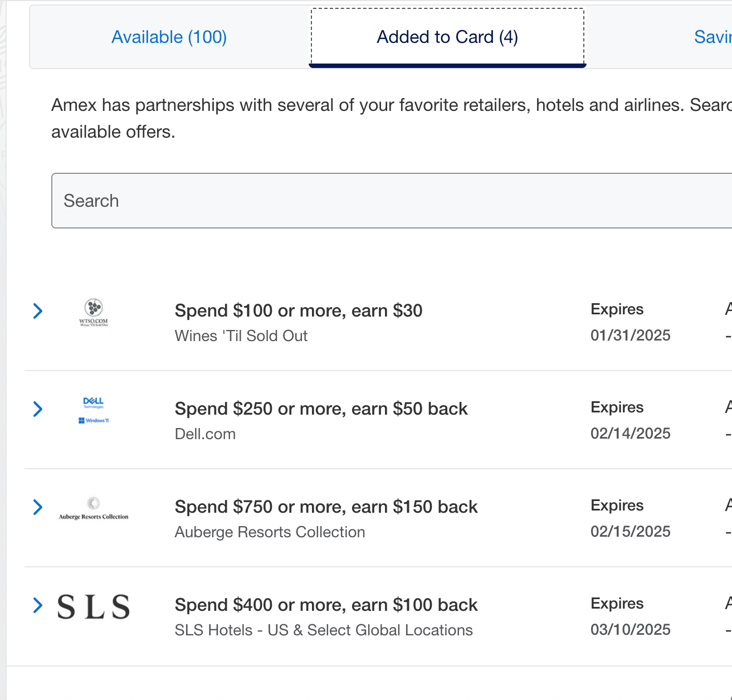Open 'Spend $100 or more, earn $30' offer

coord(299,310)
